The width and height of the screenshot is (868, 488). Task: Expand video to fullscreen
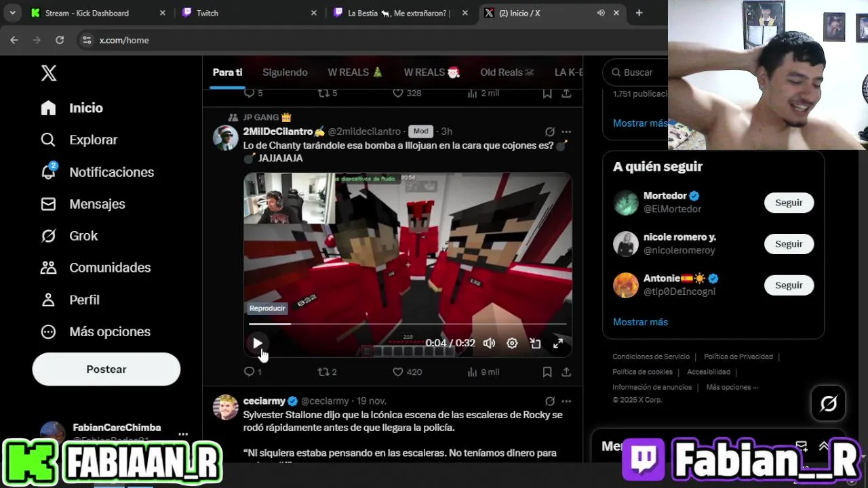(558, 344)
